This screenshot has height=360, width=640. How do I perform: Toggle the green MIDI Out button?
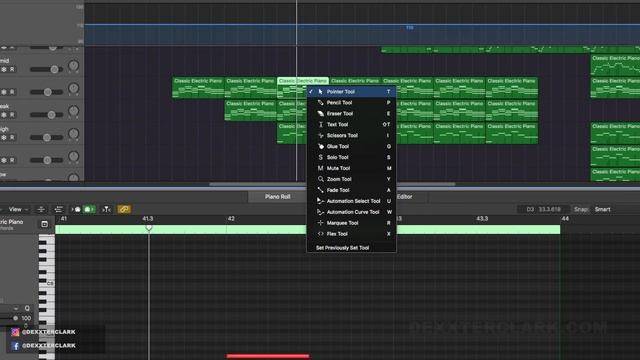[89, 209]
